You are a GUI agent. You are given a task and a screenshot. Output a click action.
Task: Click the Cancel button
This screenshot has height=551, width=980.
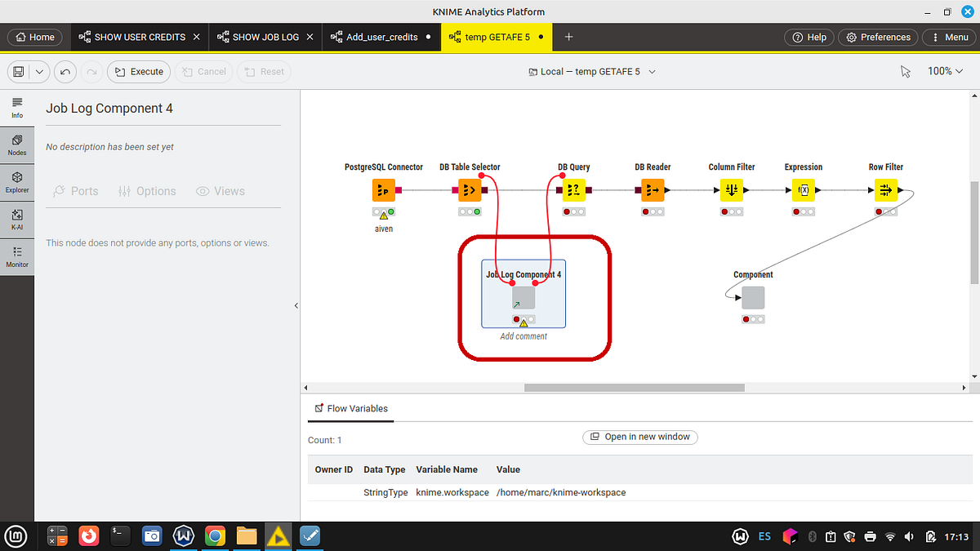pyautogui.click(x=203, y=71)
